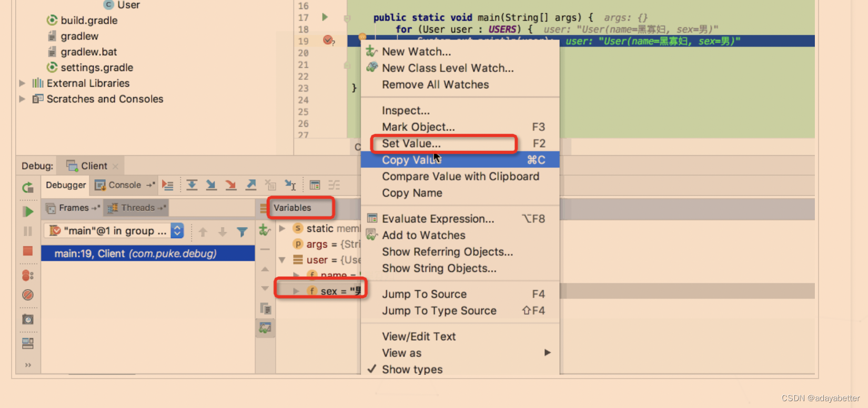Switch to Debugger tab
Viewport: 868px width, 408px height.
tap(65, 185)
